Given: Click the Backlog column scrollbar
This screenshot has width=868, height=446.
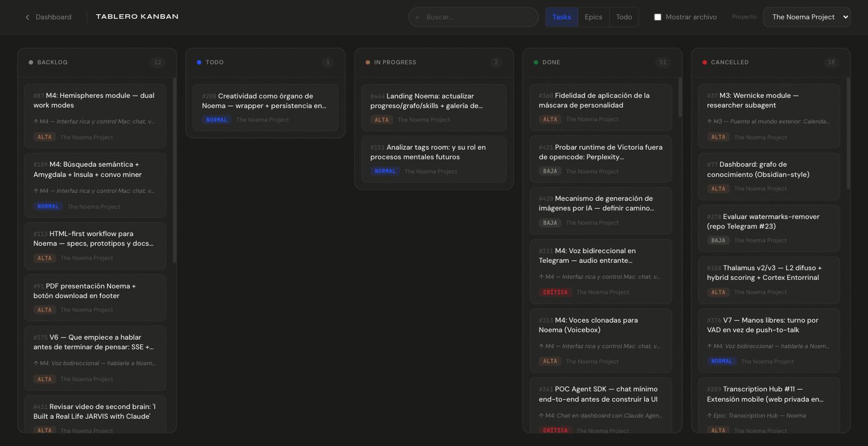Looking at the screenshot, I should click(174, 170).
